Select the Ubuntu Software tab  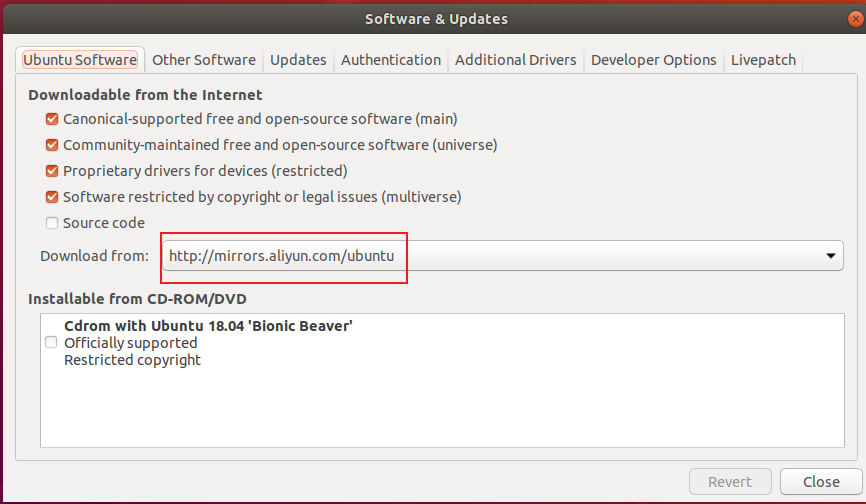coord(80,60)
